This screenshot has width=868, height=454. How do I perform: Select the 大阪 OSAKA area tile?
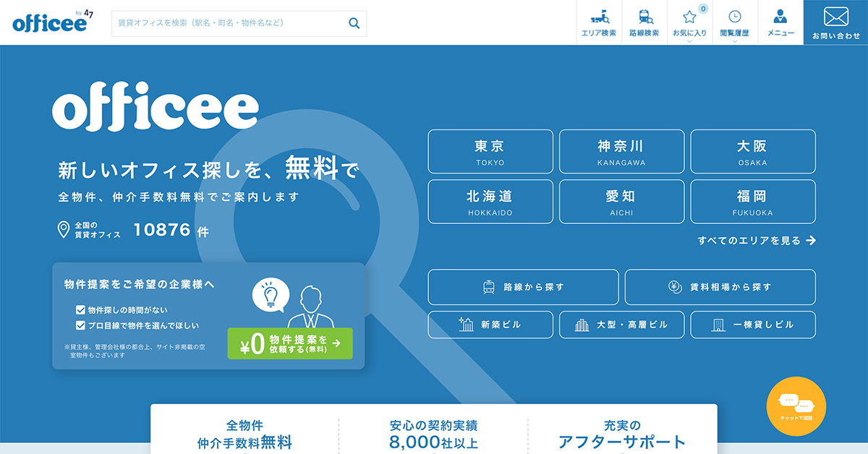[752, 152]
